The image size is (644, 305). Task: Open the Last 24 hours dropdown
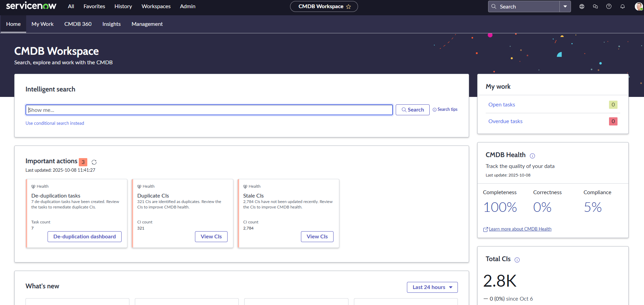coord(432,287)
